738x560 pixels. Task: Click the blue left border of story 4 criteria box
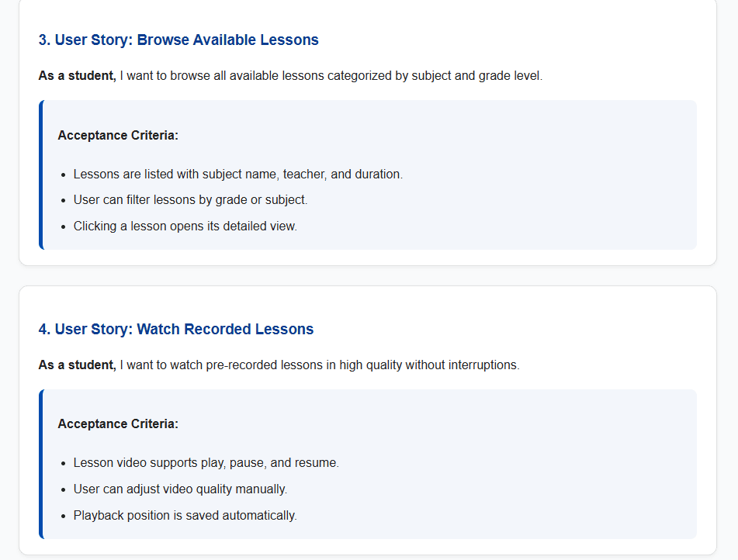[x=41, y=464]
